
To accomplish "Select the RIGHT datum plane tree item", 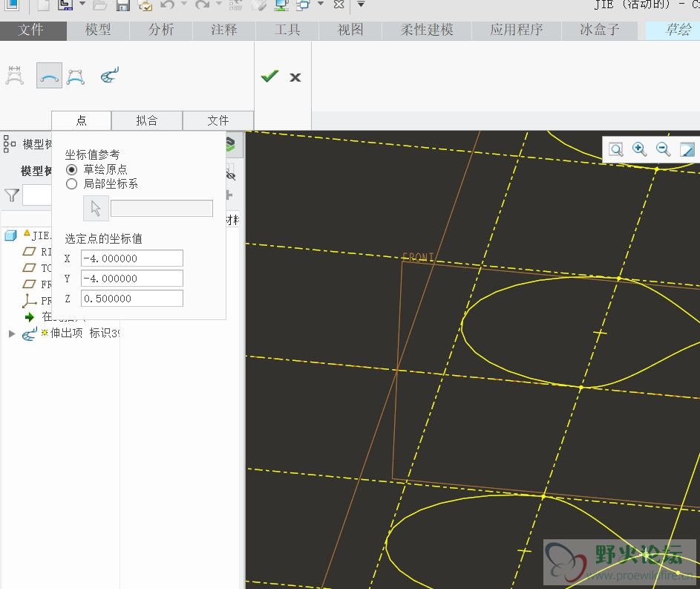I will pos(37,252).
